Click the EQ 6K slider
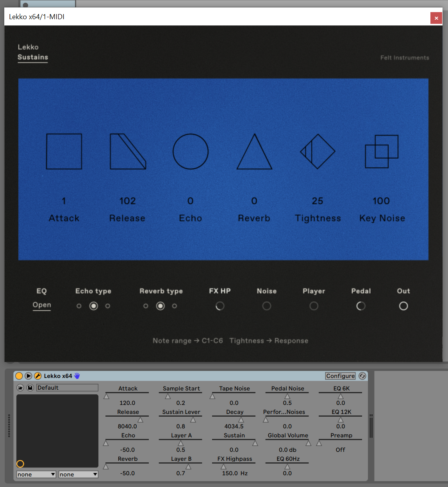448x487 pixels. [x=341, y=396]
